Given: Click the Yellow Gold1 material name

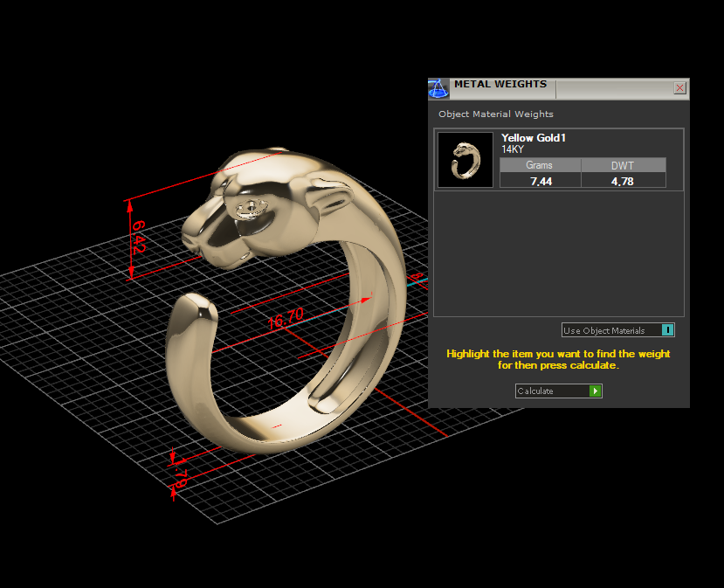Looking at the screenshot, I should (x=534, y=138).
